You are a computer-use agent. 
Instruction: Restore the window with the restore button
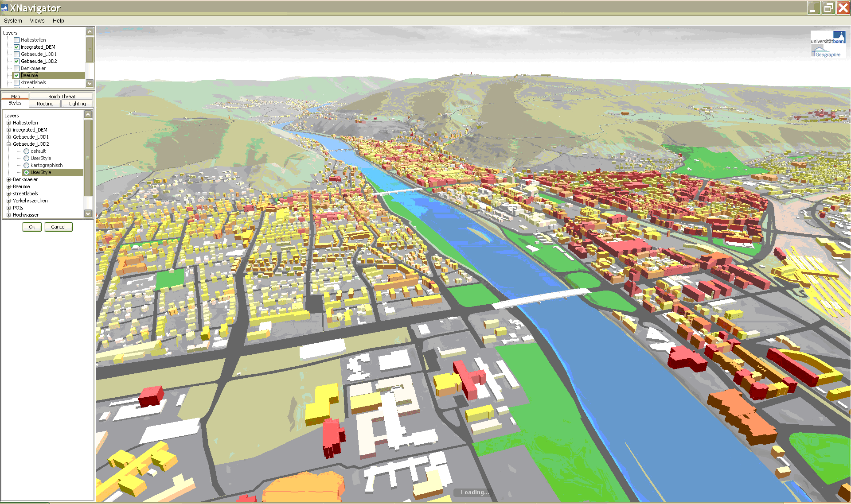click(x=828, y=8)
